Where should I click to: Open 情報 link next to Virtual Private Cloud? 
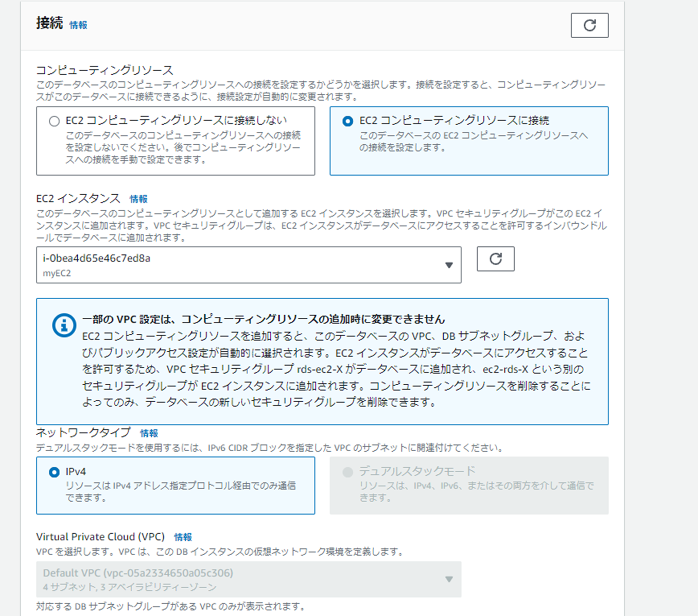pos(183,537)
